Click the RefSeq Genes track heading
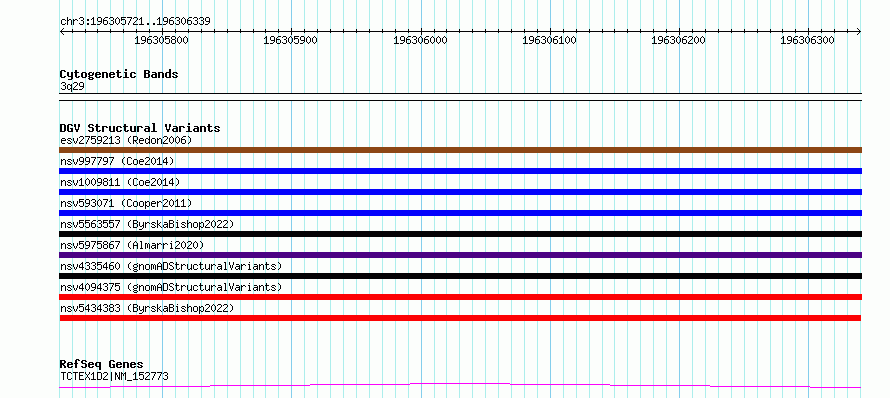This screenshot has width=890, height=398. coord(102,364)
